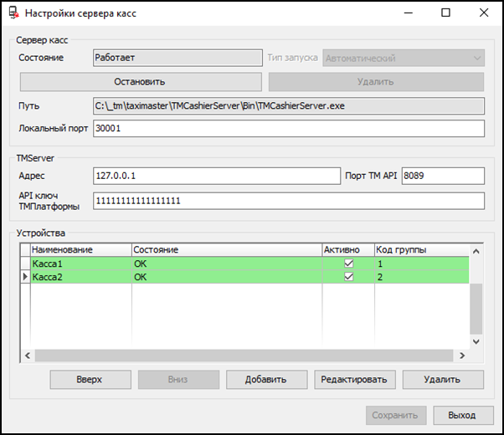
Task: Toggle Активно checkbox for Касса1
Action: (x=348, y=264)
